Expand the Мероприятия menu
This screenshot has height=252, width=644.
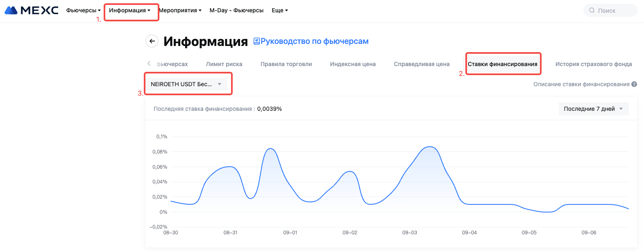tap(180, 10)
